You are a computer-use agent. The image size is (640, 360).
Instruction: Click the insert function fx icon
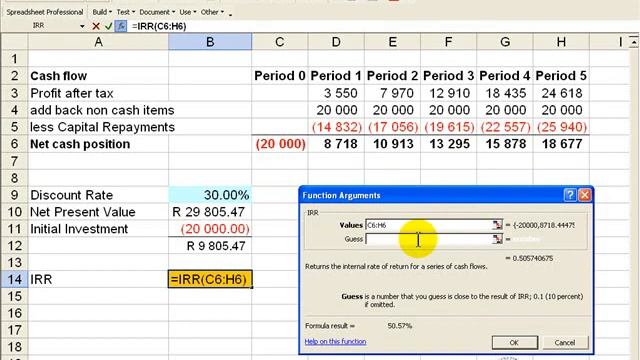click(121, 26)
